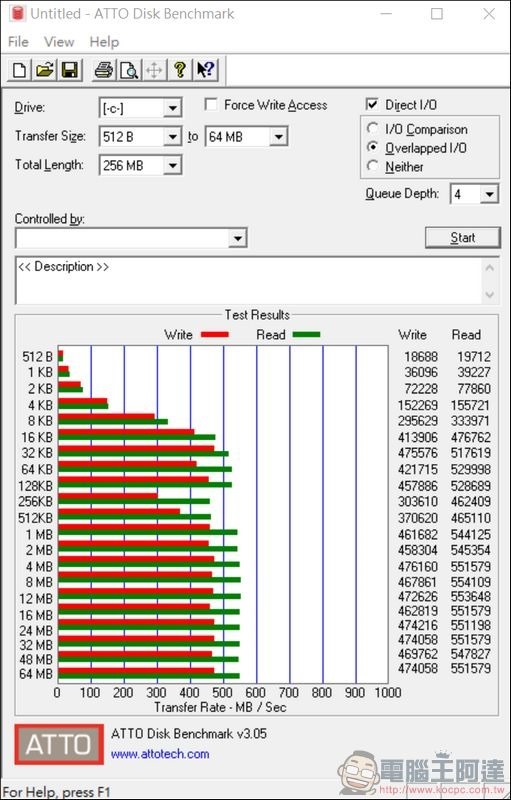
Task: Open Print Preview magnifier icon
Action: click(129, 69)
